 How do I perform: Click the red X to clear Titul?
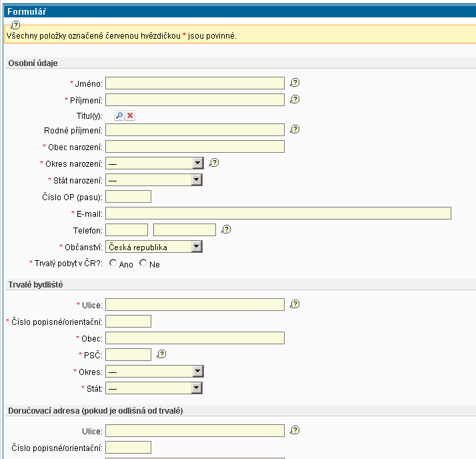pyautogui.click(x=130, y=115)
